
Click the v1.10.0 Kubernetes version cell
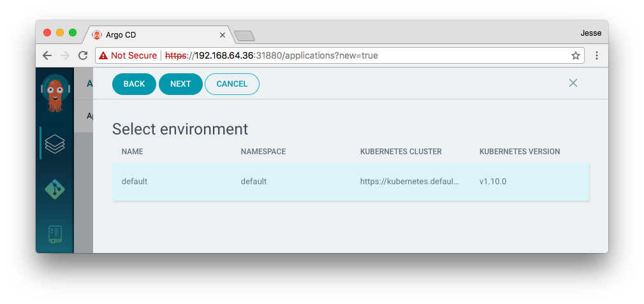pyautogui.click(x=493, y=182)
